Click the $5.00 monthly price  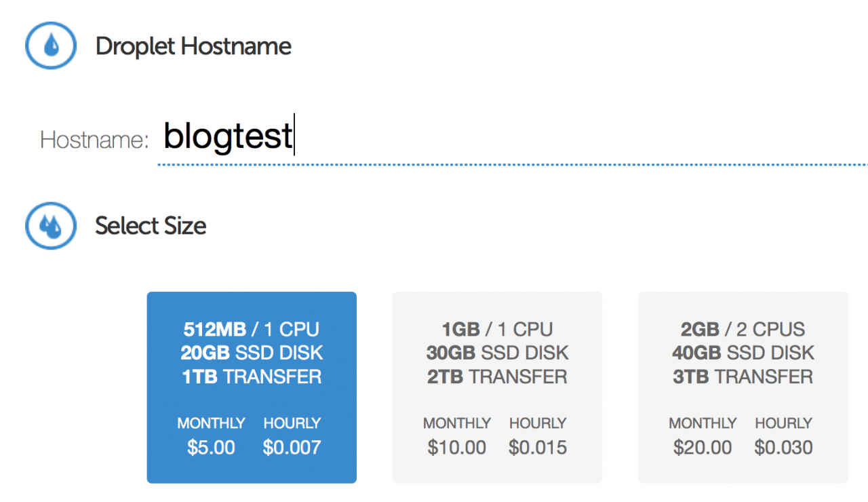(x=211, y=448)
